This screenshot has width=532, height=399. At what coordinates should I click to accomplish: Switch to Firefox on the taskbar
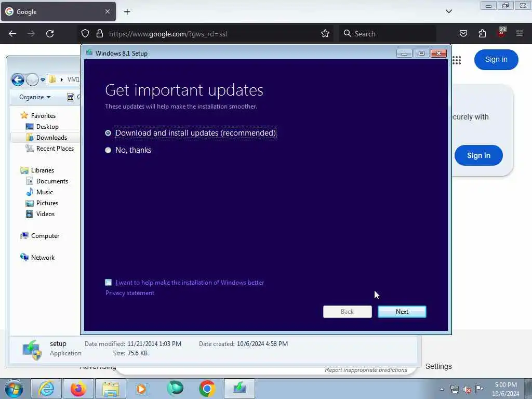pyautogui.click(x=78, y=389)
